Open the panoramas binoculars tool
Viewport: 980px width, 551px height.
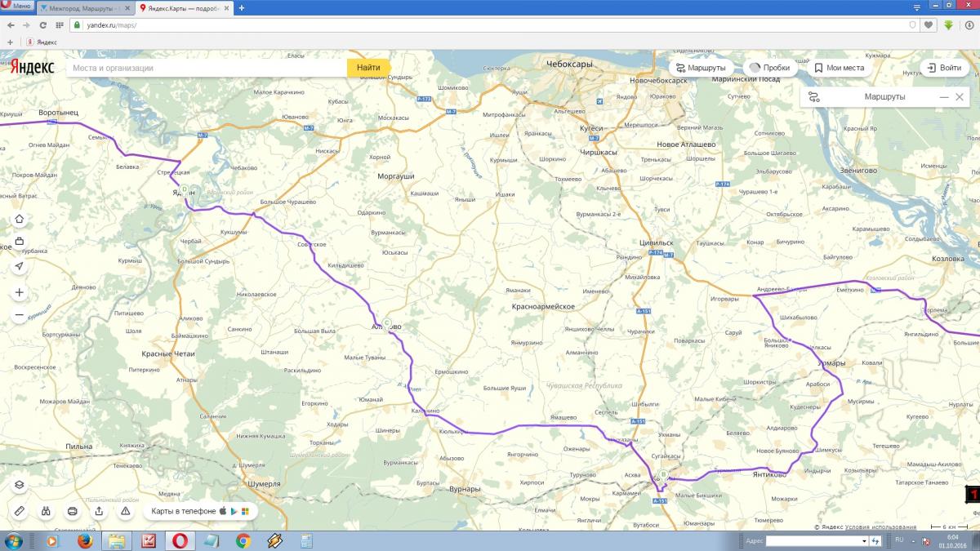[47, 511]
